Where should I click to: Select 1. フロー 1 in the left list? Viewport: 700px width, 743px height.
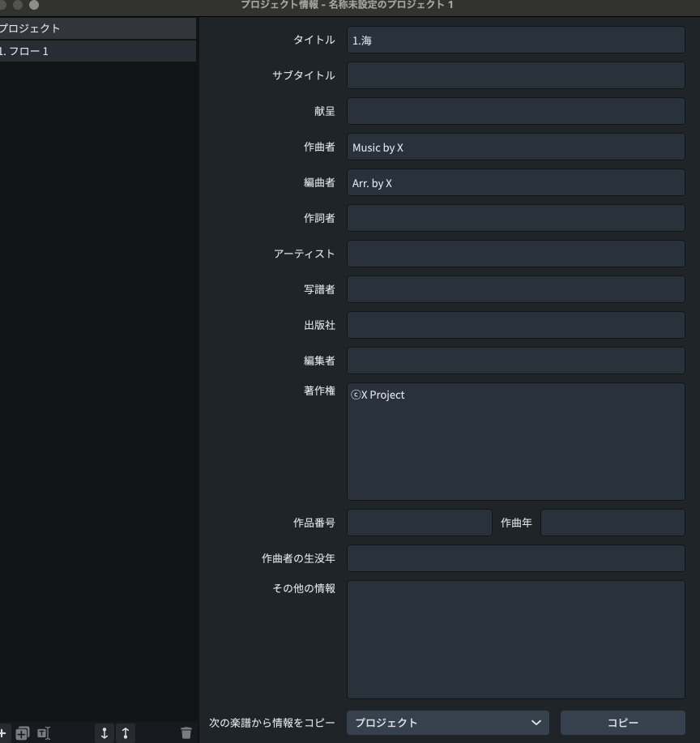pyautogui.click(x=97, y=52)
